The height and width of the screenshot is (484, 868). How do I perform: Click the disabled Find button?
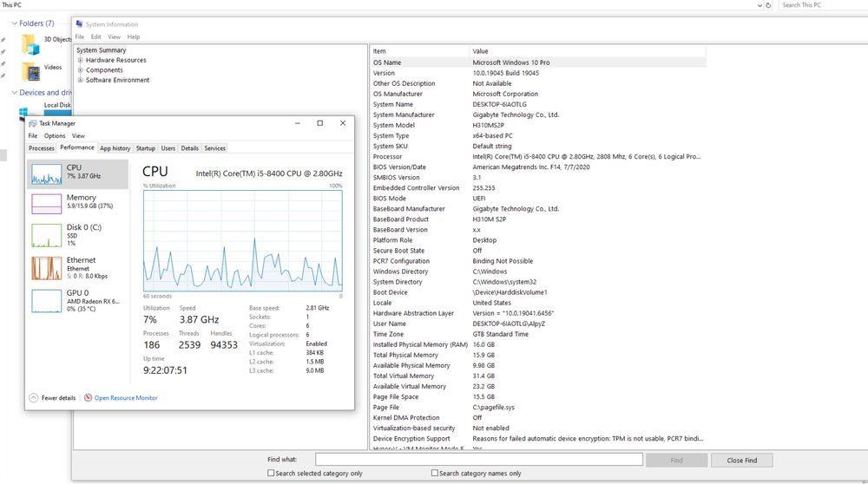(x=676, y=460)
